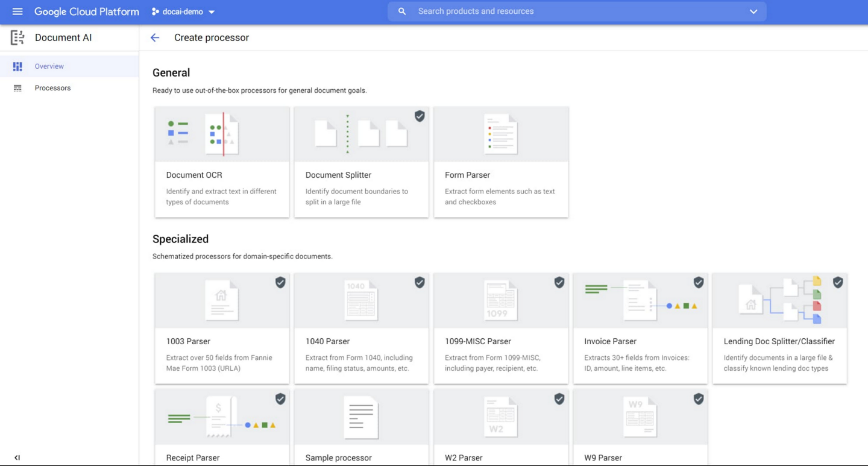The height and width of the screenshot is (466, 868).
Task: Click the shield badge on Document Splitter card
Action: [x=420, y=116]
